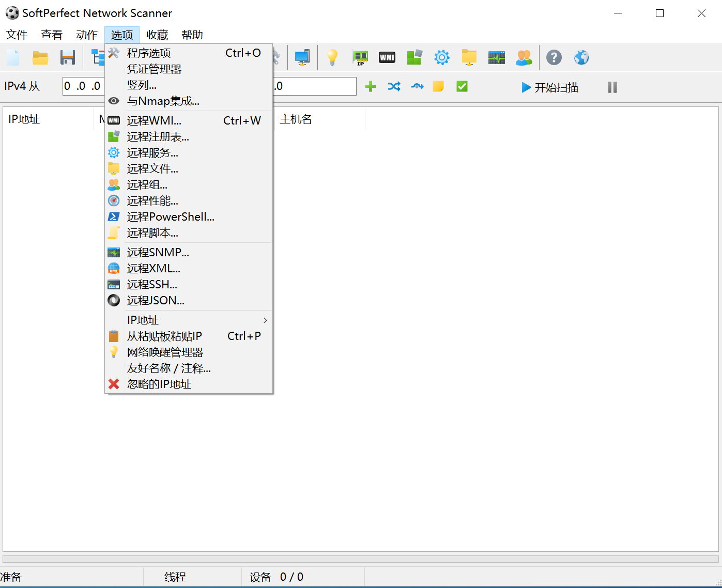Select 远程脚本... menu entry
722x588 pixels.
[189, 233]
